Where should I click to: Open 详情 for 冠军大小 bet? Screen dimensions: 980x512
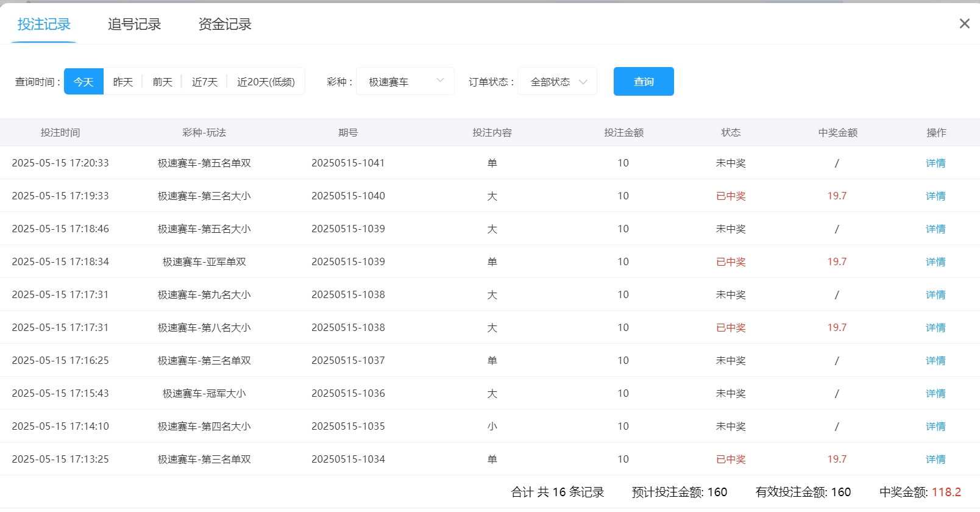pyautogui.click(x=936, y=394)
